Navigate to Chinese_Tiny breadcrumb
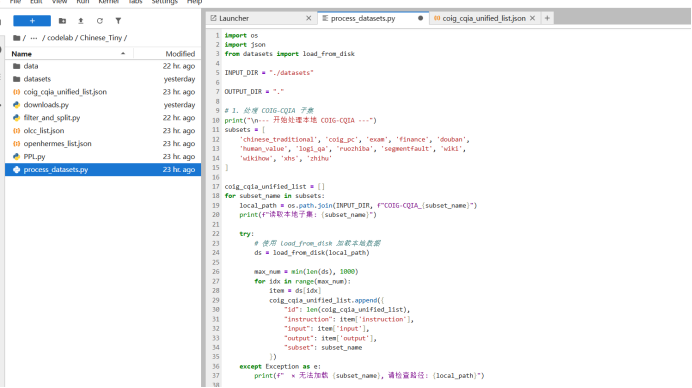 (x=101, y=38)
